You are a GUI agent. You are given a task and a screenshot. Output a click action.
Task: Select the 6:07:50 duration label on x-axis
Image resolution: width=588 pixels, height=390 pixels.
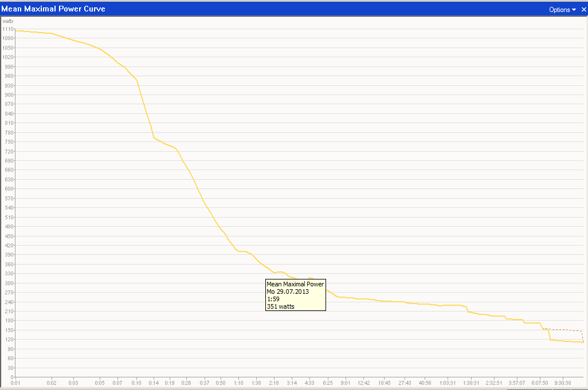pos(540,383)
